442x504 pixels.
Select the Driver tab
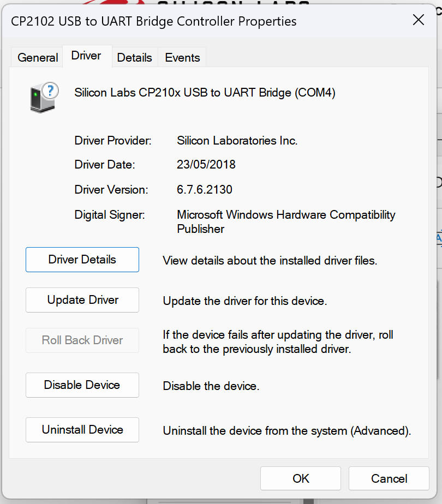(x=86, y=56)
